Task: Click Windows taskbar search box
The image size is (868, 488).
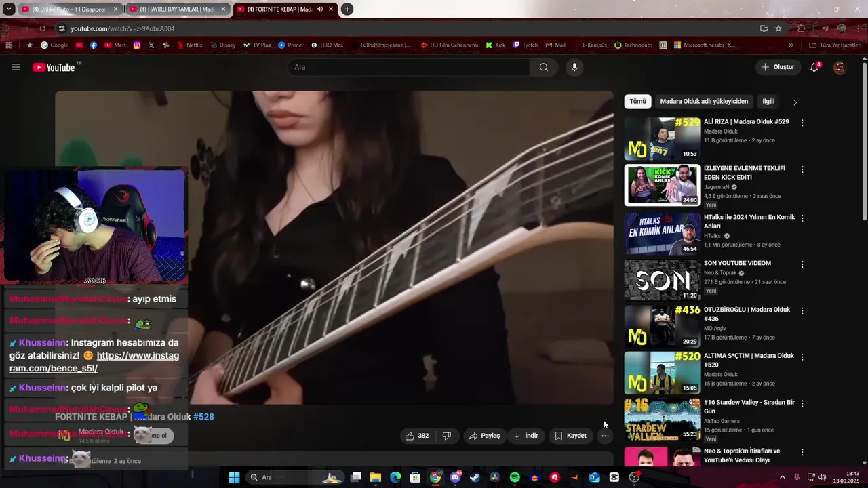Action: click(295, 477)
